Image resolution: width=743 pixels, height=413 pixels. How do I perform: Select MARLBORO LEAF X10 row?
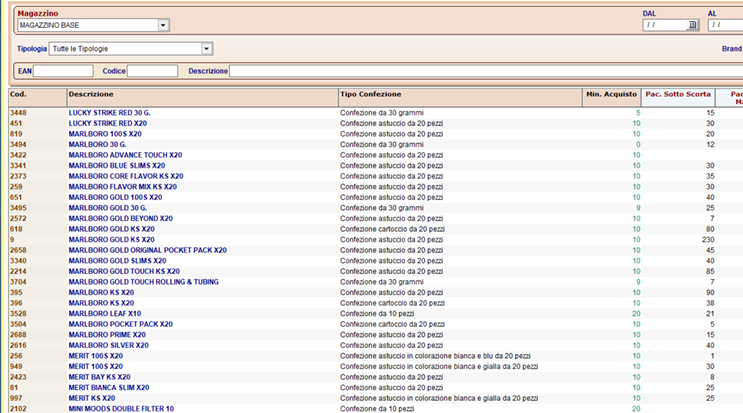pyautogui.click(x=376, y=314)
